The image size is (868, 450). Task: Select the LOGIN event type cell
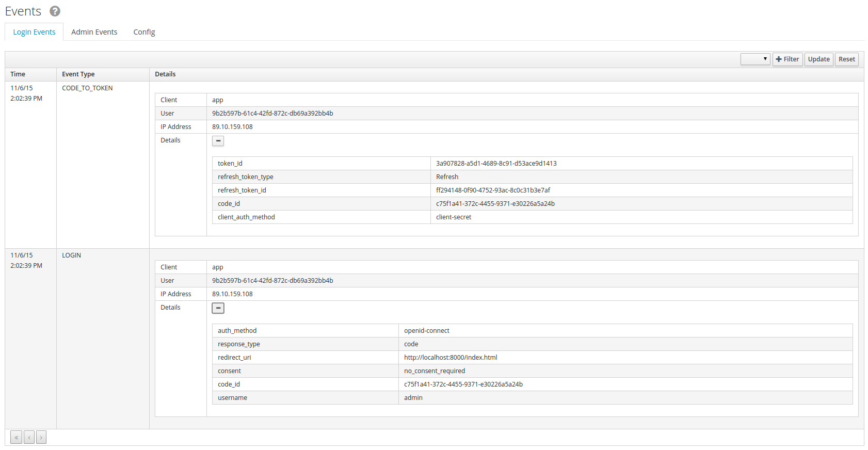(72, 255)
